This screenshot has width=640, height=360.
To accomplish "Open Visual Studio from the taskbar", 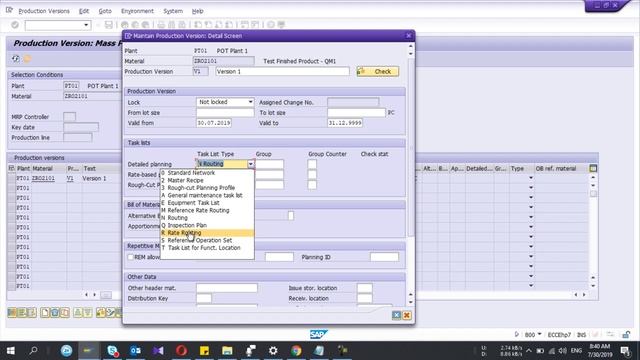I will point(158,350).
